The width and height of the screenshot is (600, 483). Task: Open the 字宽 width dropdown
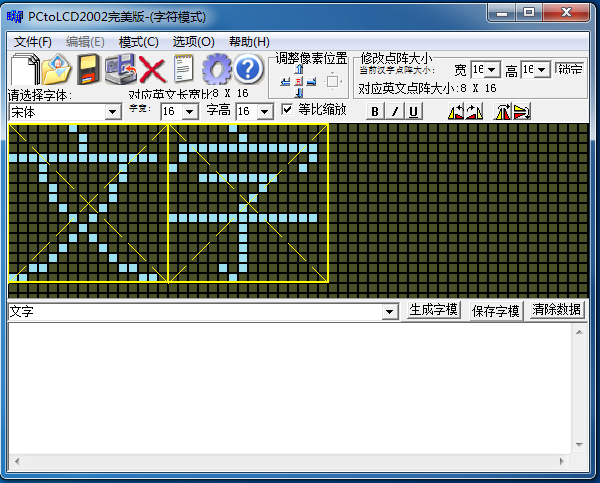pos(190,112)
